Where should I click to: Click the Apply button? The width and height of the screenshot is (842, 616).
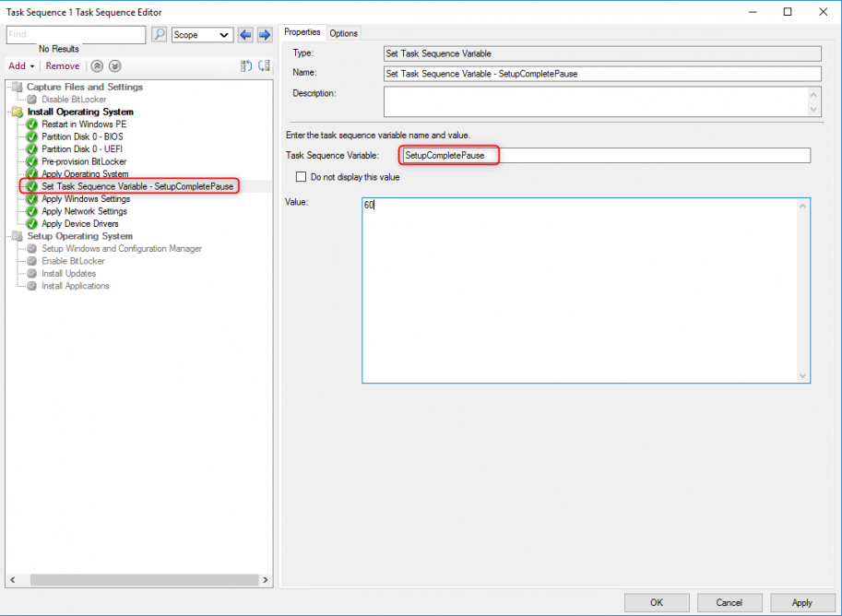click(x=800, y=602)
